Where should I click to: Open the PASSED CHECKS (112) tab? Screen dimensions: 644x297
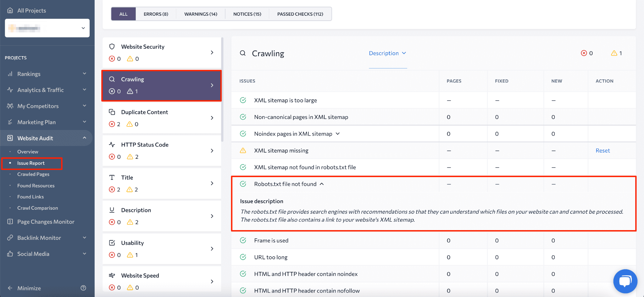pyautogui.click(x=300, y=14)
